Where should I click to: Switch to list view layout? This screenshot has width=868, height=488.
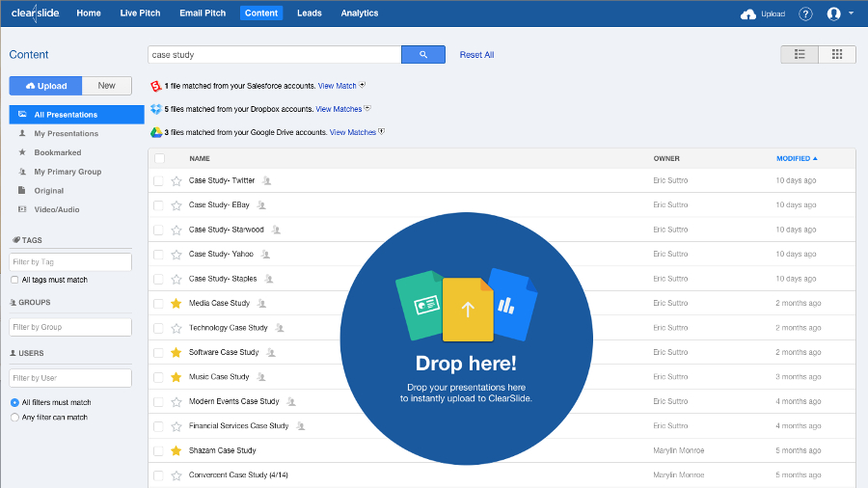800,54
